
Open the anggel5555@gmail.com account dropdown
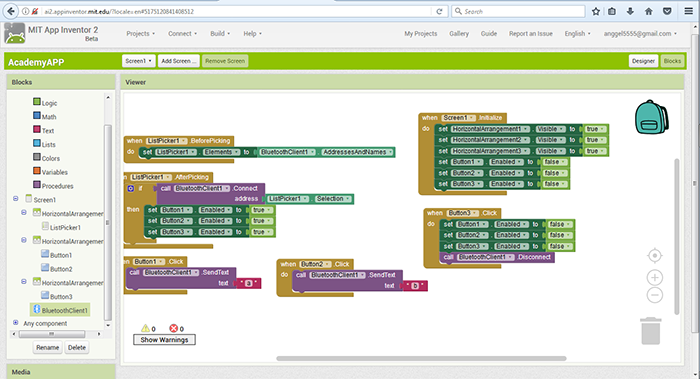coord(640,33)
